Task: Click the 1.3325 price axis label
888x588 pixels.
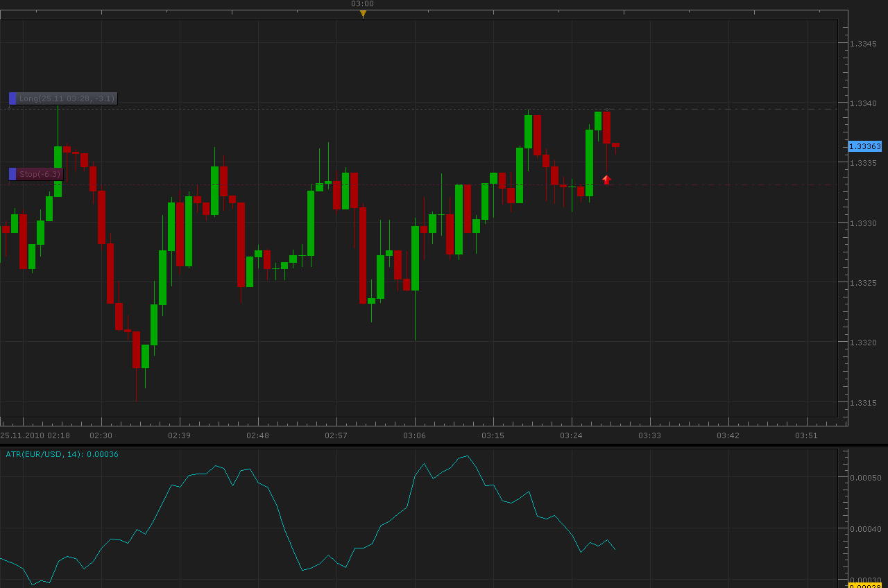Action: point(863,283)
